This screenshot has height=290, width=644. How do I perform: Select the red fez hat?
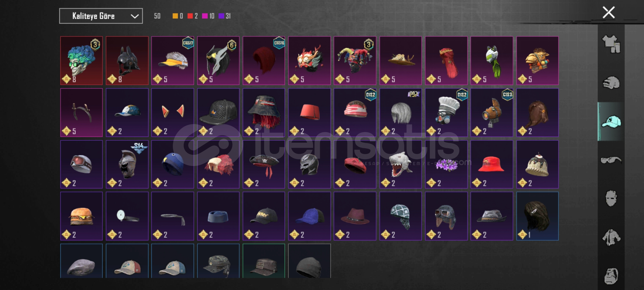click(x=309, y=113)
